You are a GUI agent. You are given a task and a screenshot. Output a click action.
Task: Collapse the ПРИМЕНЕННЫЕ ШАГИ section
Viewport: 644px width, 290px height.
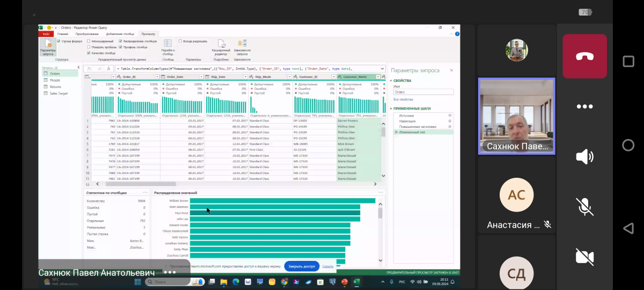(x=391, y=108)
